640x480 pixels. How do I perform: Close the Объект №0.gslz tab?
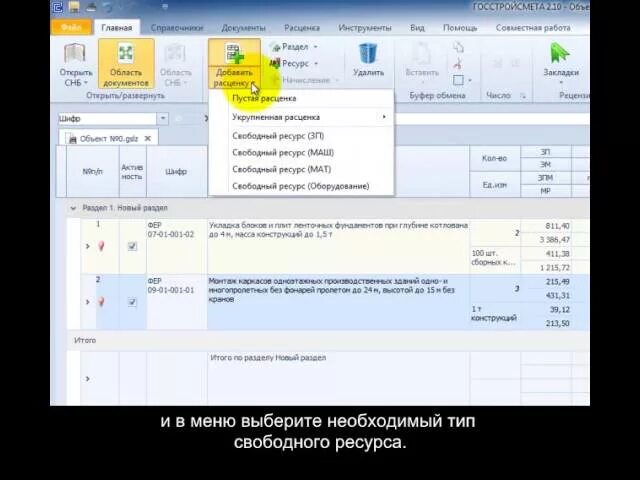[148, 139]
